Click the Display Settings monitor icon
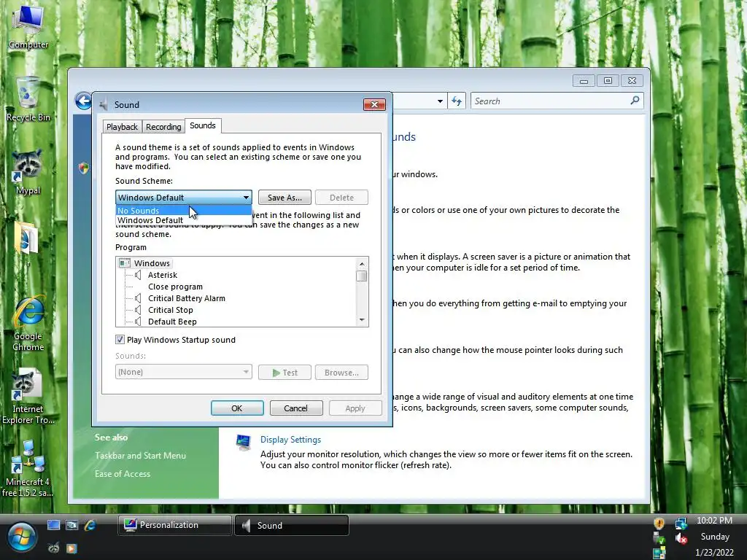Viewport: 747px width, 560px height. (244, 443)
